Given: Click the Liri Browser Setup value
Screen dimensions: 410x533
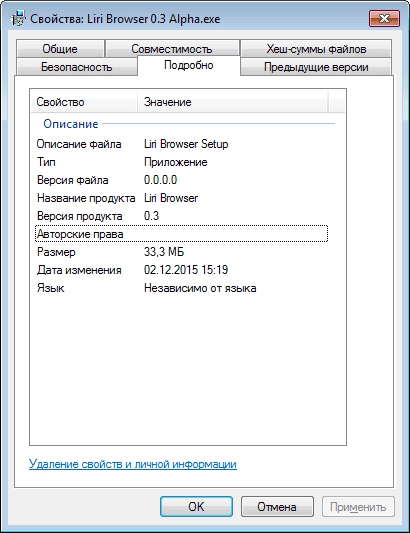Looking at the screenshot, I should point(186,144).
